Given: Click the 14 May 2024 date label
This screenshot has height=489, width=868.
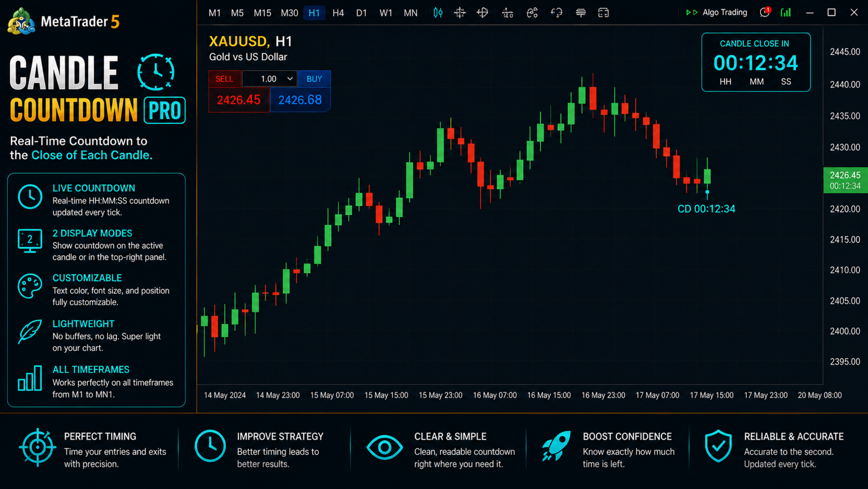Looking at the screenshot, I should (x=225, y=395).
